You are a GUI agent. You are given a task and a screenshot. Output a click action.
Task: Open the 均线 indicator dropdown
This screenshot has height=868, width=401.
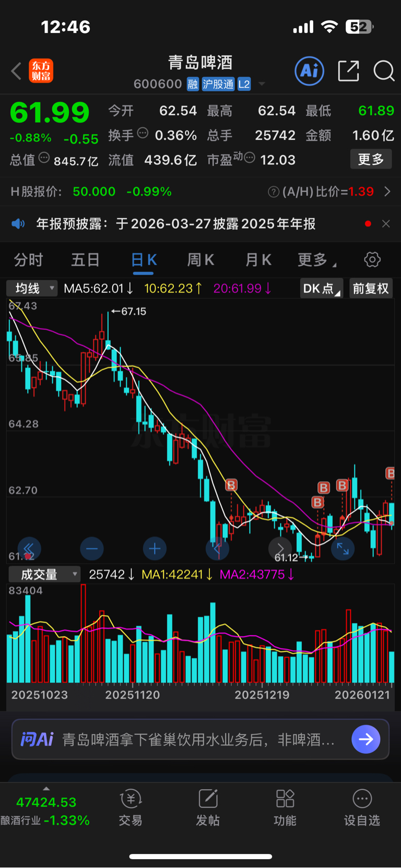pyautogui.click(x=31, y=289)
